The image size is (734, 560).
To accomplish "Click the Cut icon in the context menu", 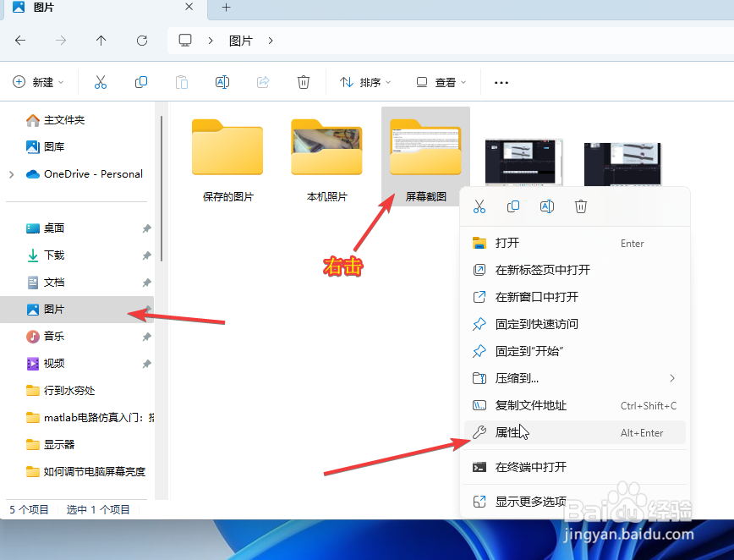I will [479, 206].
